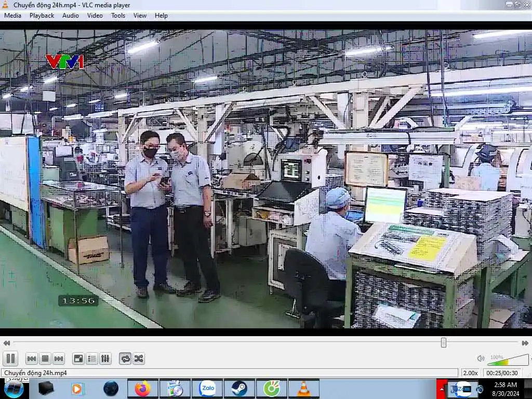Screen dimensions: 532x399
Task: Pause playback with the pause button
Action: click(10, 358)
